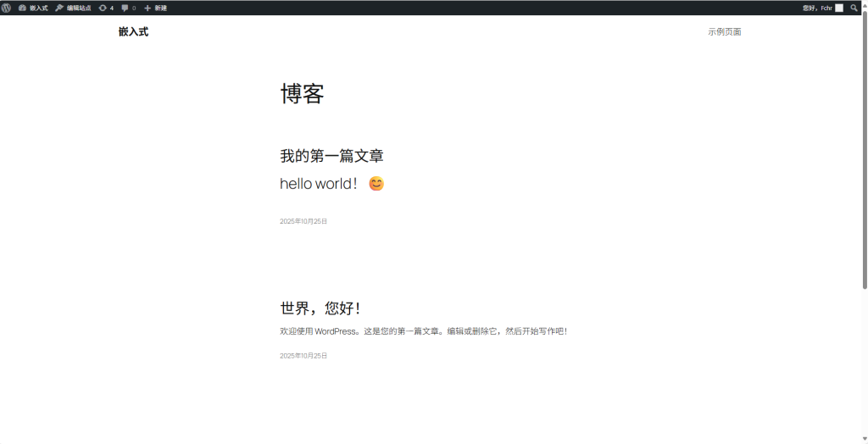Click the user avatar thumbnail
868x444 pixels.
point(839,8)
